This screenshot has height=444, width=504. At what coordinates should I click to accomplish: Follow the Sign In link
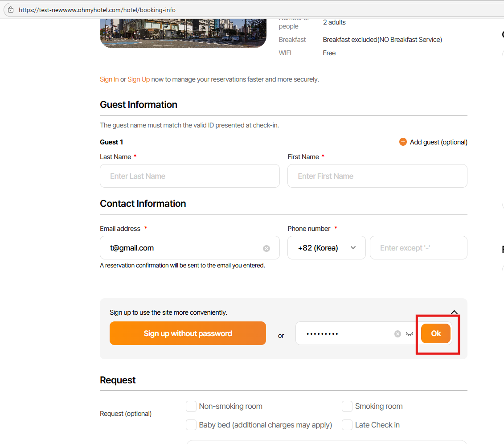click(109, 79)
